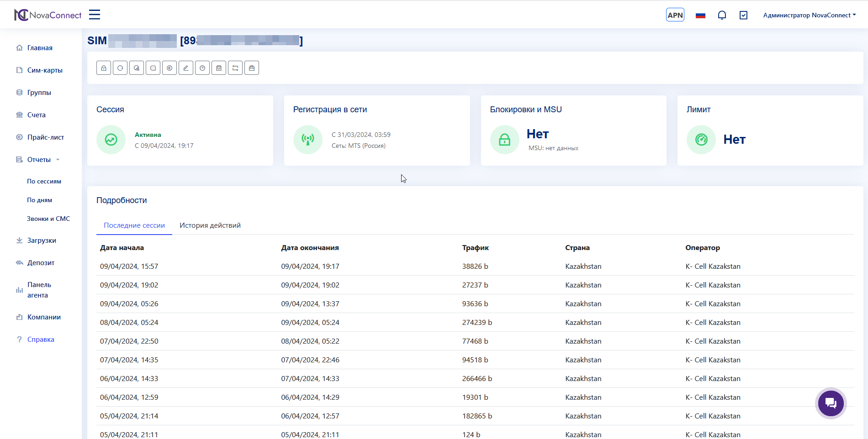The height and width of the screenshot is (439, 868).
Task: Go to Сим-карты in the sidebar
Action: [45, 70]
